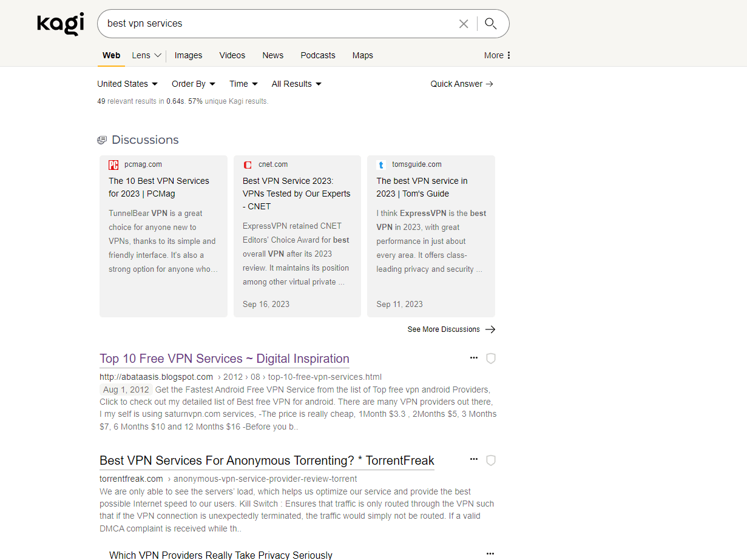Switch to the Maps tab

tap(363, 55)
